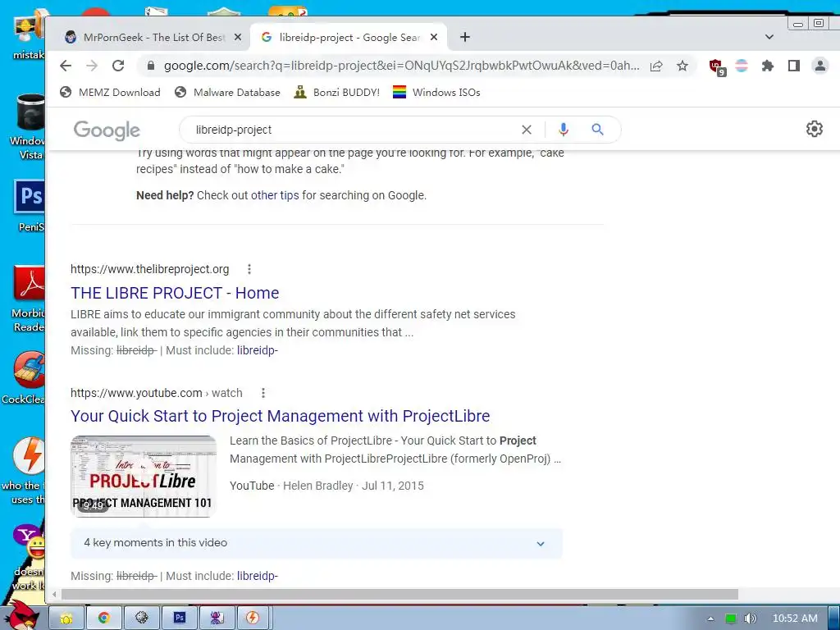Viewport: 840px width, 630px height.
Task: Open the Extensions puzzle menu
Action: click(768, 66)
